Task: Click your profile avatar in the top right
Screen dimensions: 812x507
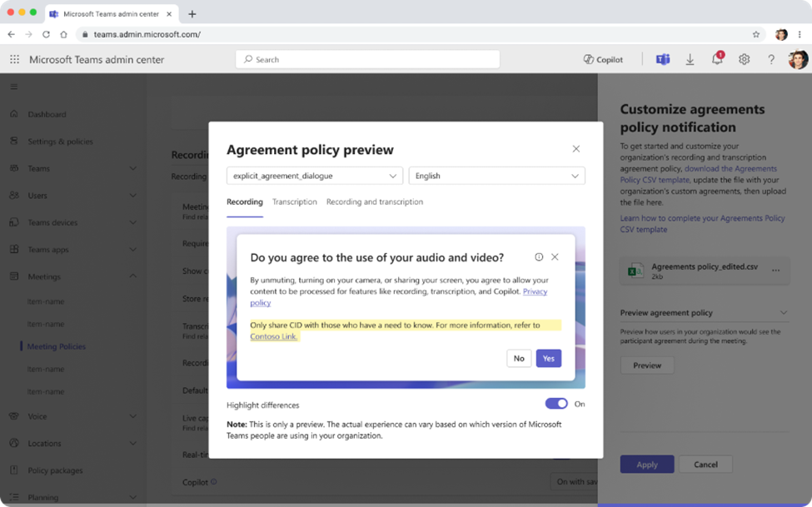Action: pos(797,59)
